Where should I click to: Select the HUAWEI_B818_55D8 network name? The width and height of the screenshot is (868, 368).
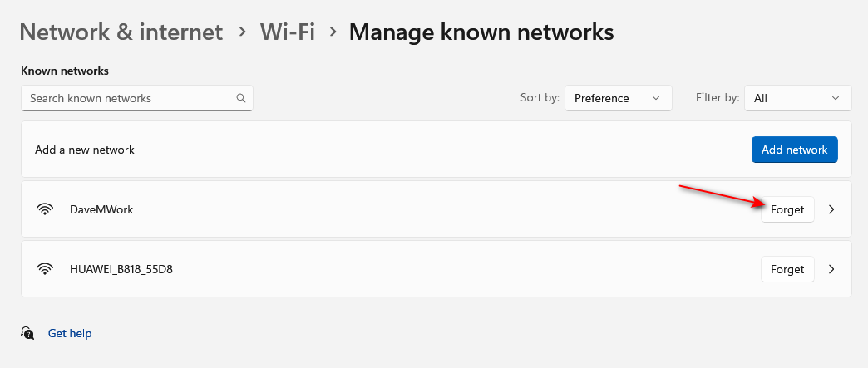pos(126,269)
